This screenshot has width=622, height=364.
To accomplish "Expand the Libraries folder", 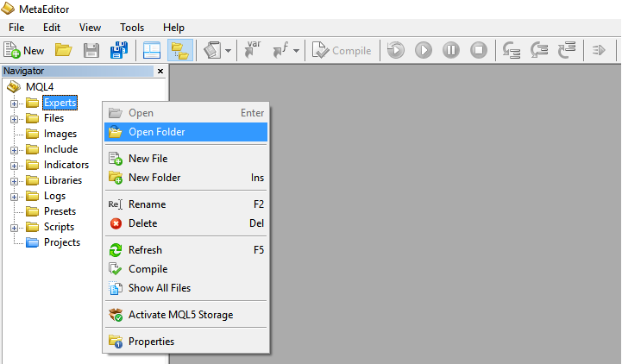I will pyautogui.click(x=14, y=181).
